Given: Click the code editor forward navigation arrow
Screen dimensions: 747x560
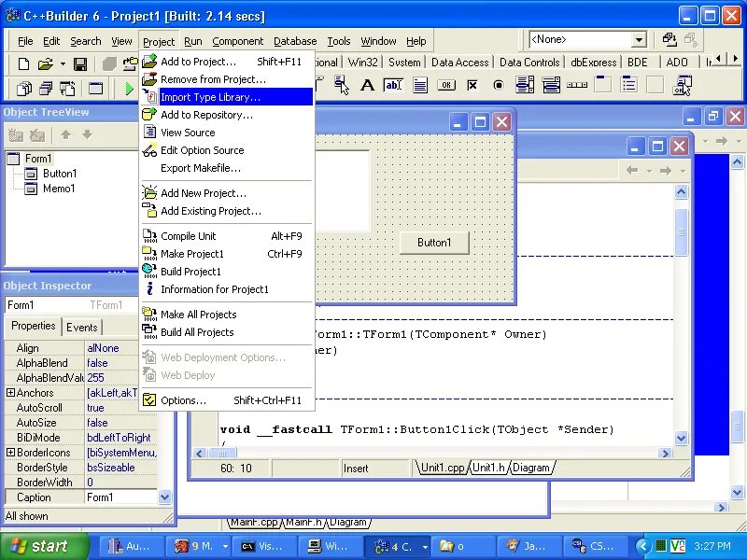Looking at the screenshot, I should 666,170.
